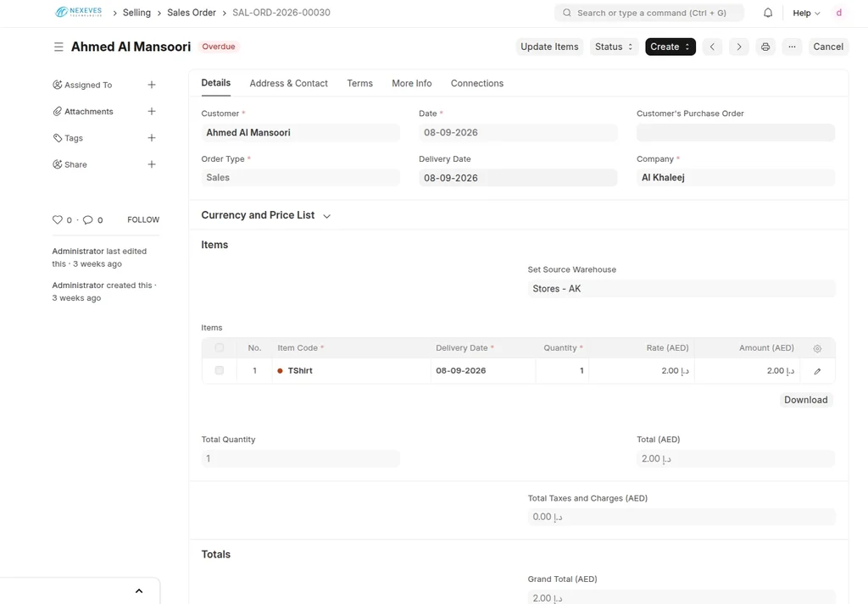Image resolution: width=868 pixels, height=604 pixels.
Task: Open the More Info tab
Action: tap(412, 83)
